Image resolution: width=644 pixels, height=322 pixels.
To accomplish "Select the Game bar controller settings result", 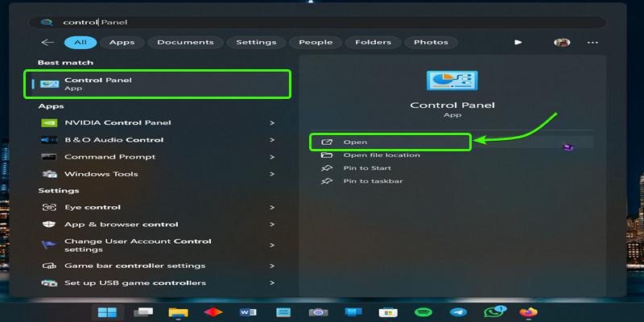I will pos(159,266).
